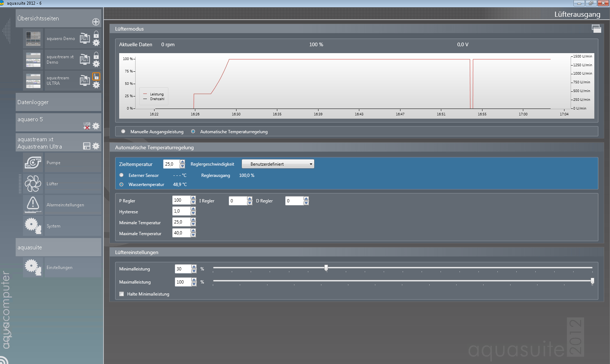Choose Externer Sensor as temperature source

coord(121,175)
